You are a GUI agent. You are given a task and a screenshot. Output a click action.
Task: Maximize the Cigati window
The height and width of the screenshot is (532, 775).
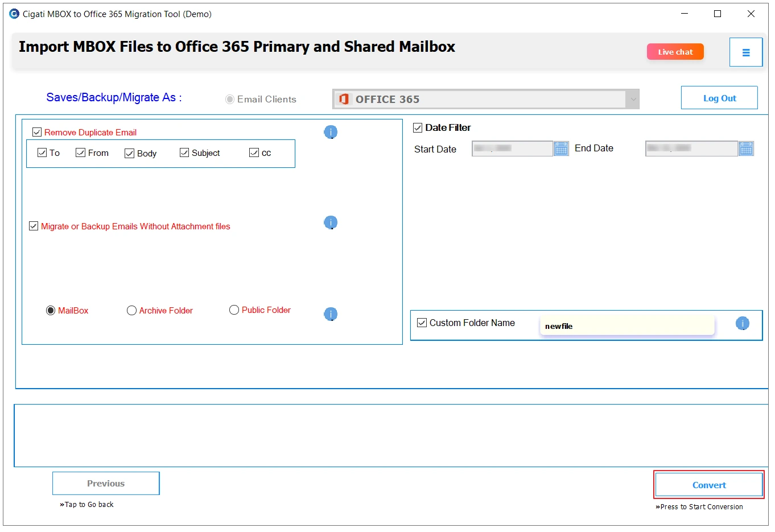(718, 14)
